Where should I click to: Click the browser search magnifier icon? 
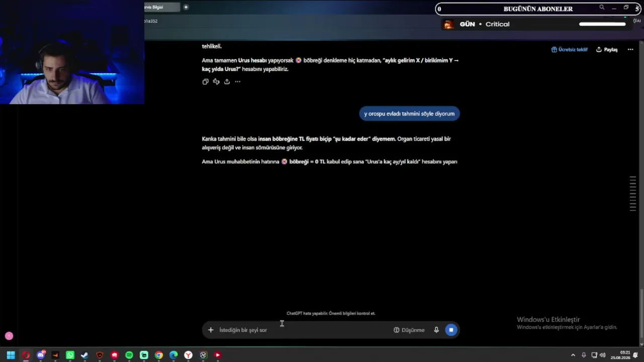pyautogui.click(x=602, y=8)
